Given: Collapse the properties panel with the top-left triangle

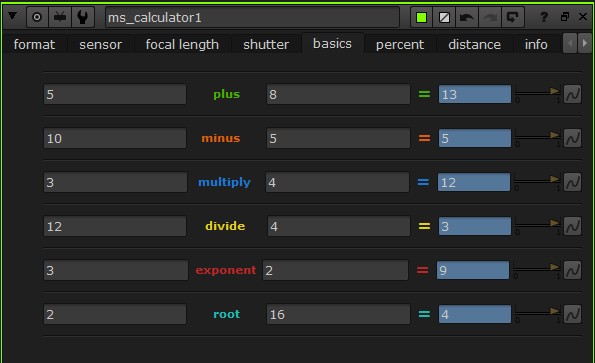Looking at the screenshot, I should pos(13,16).
